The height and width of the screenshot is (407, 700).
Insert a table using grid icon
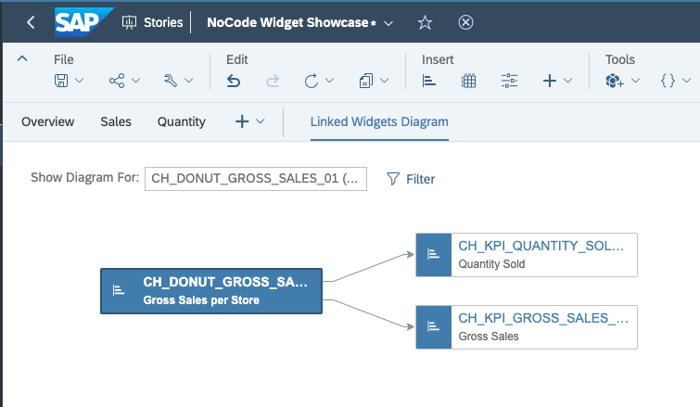[x=469, y=81]
